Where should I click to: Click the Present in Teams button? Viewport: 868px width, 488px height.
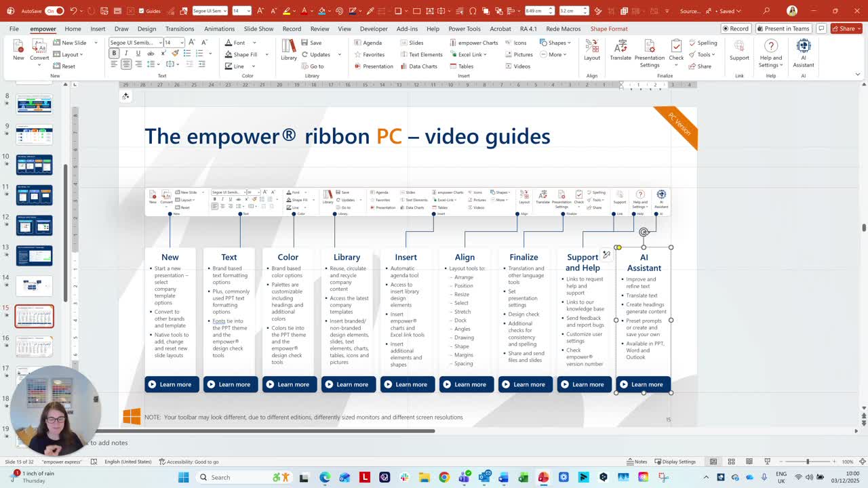(x=783, y=28)
